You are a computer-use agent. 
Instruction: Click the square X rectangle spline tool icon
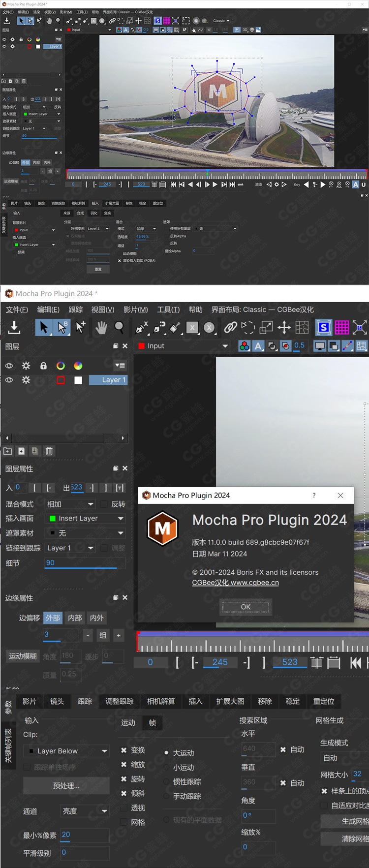tap(192, 327)
